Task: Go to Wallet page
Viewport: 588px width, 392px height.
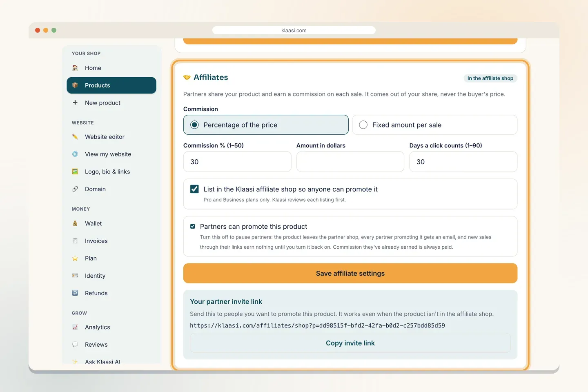Action: (111, 223)
